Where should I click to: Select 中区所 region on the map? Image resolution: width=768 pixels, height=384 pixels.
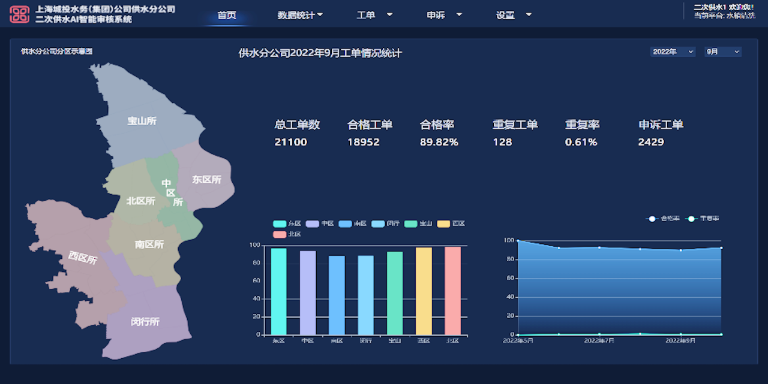click(x=170, y=192)
